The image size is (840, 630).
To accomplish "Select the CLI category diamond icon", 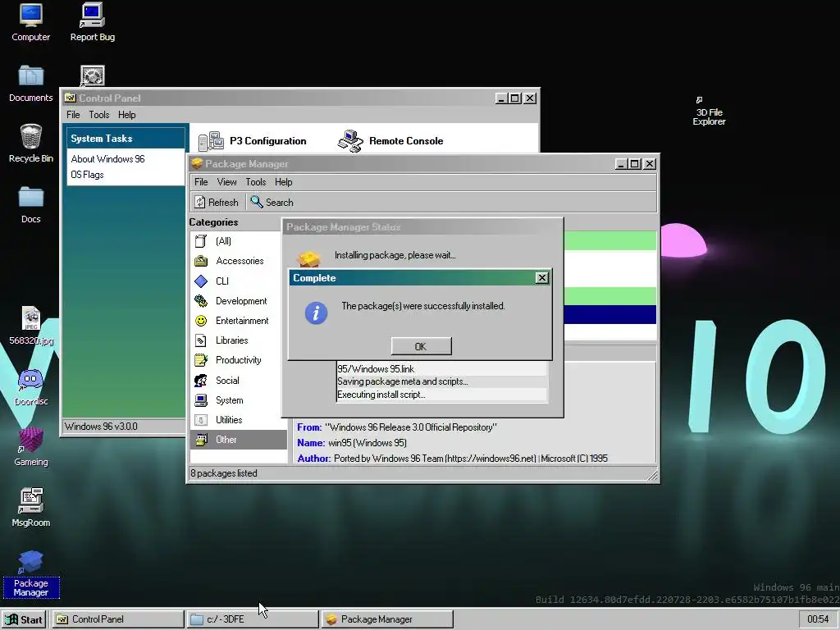I will pyautogui.click(x=201, y=281).
